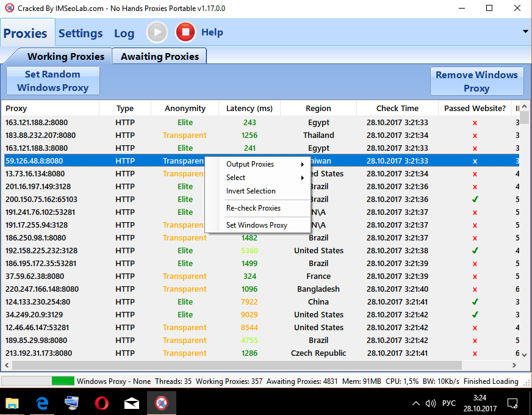Launch Edge browser from the taskbar
This screenshot has width=532, height=415.
[x=43, y=403]
